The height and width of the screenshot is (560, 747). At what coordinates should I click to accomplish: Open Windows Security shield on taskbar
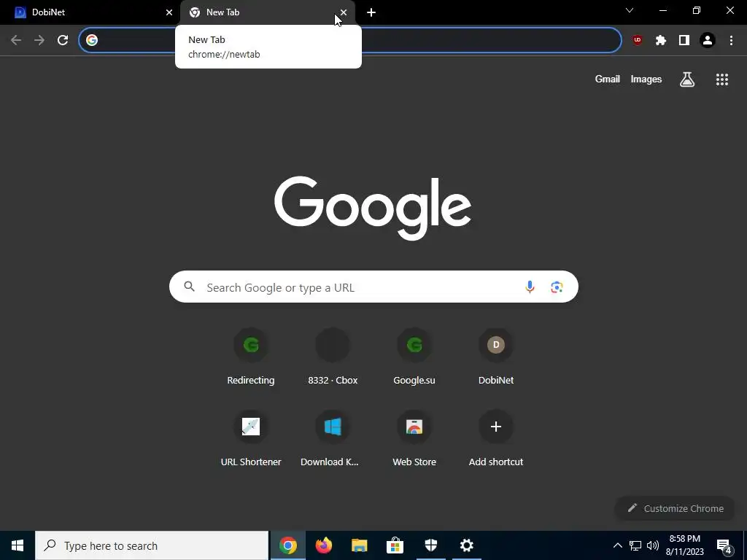point(430,545)
